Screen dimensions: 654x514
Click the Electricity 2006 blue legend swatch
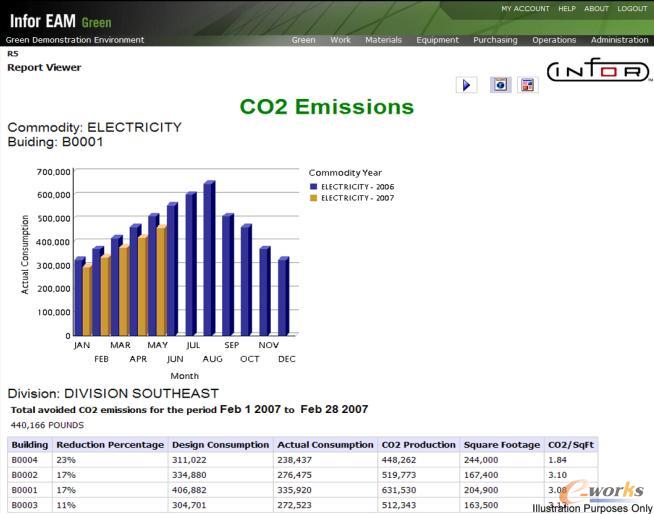pos(314,186)
